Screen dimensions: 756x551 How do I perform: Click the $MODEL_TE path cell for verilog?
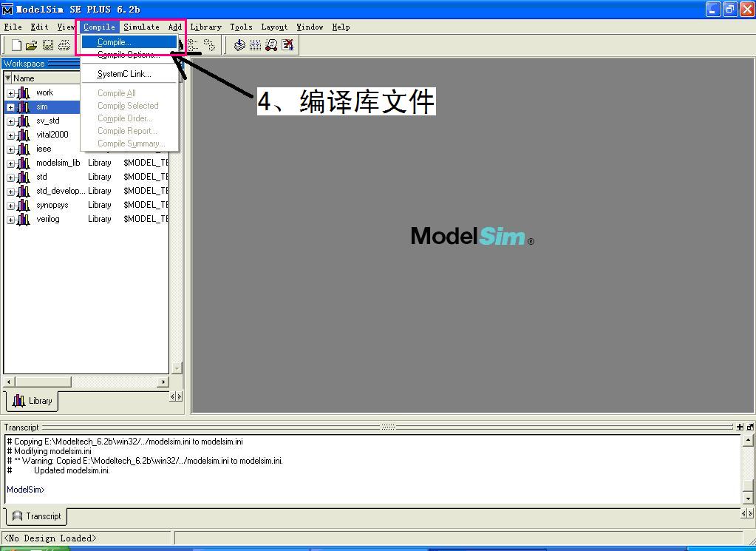pos(146,219)
